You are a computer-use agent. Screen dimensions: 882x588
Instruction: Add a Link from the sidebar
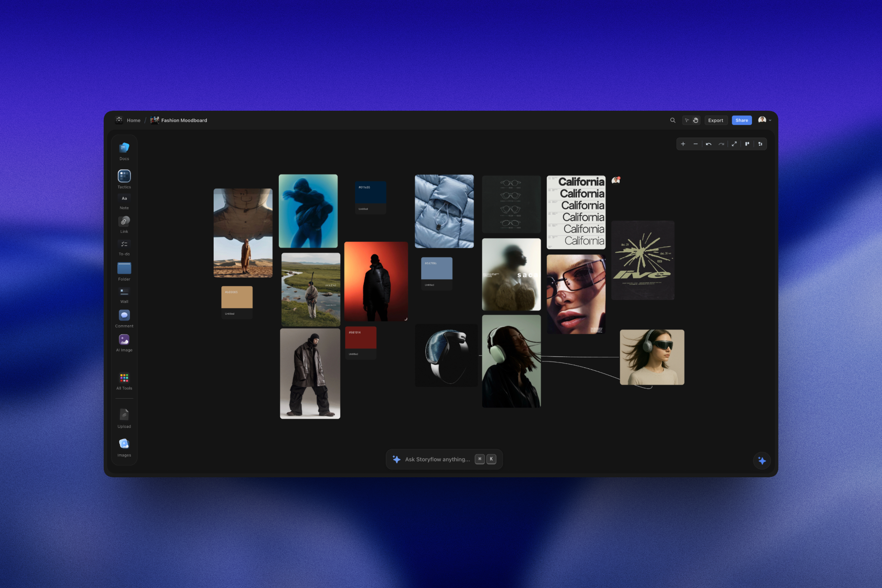click(124, 221)
